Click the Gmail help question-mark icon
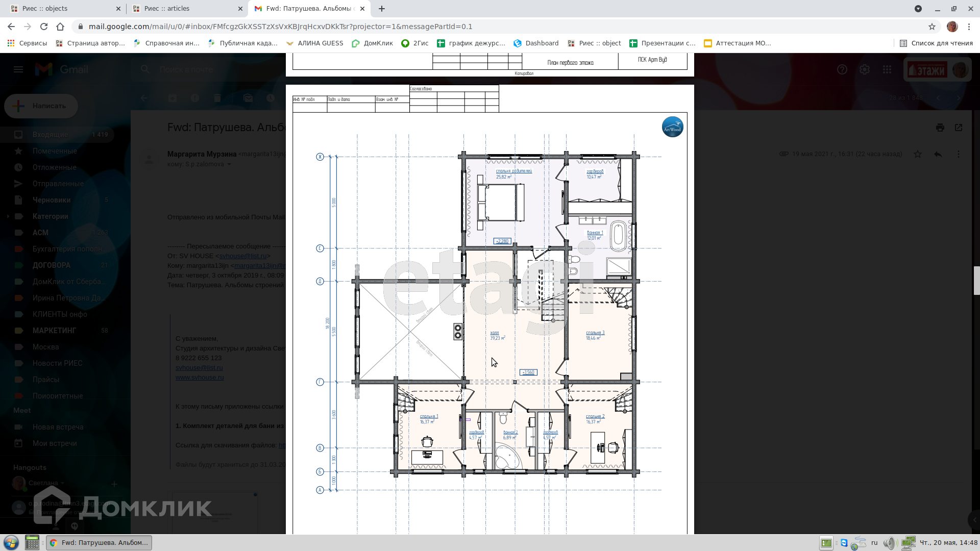Screen dimensions: 980x551 (842, 69)
